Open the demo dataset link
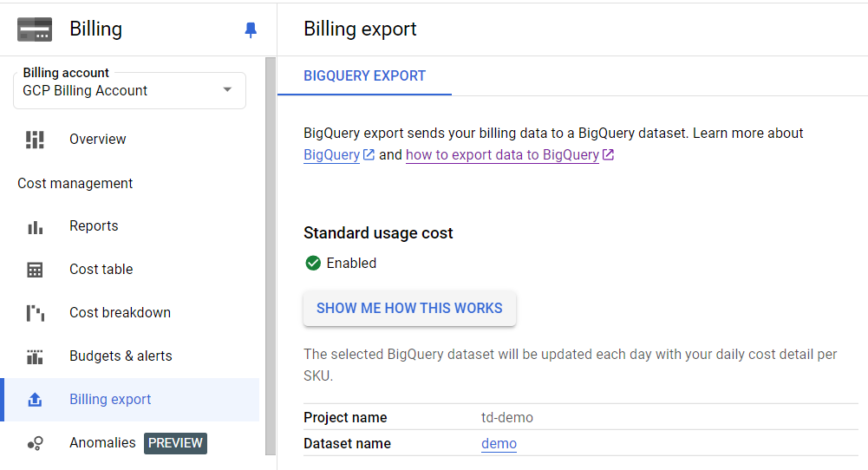The height and width of the screenshot is (470, 868). click(499, 443)
